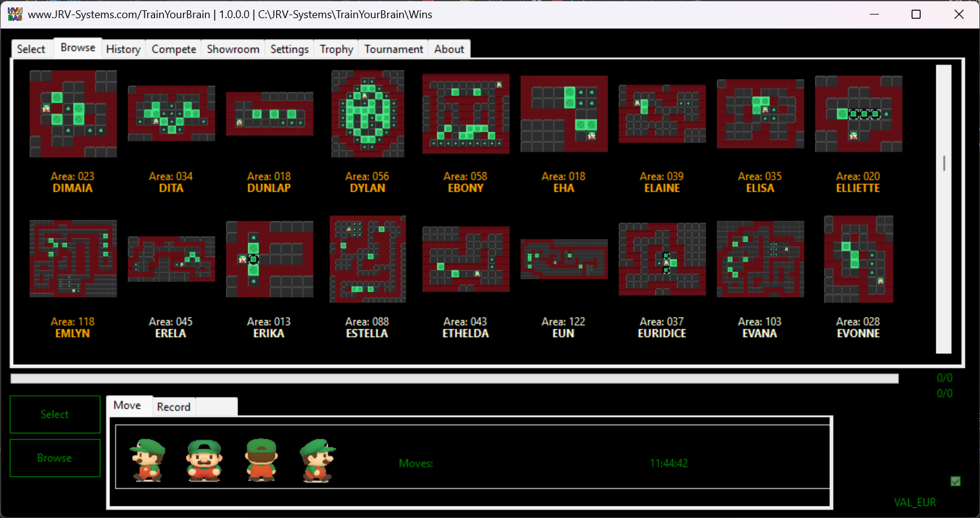Click the DIMAIA level name label

tap(73, 188)
